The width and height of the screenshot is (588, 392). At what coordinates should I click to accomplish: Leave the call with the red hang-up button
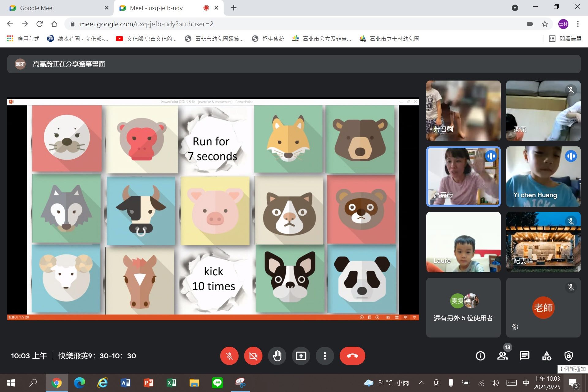[x=352, y=356]
